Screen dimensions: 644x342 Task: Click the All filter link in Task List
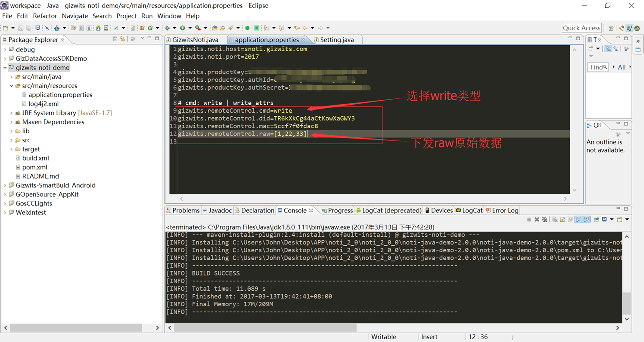click(621, 67)
